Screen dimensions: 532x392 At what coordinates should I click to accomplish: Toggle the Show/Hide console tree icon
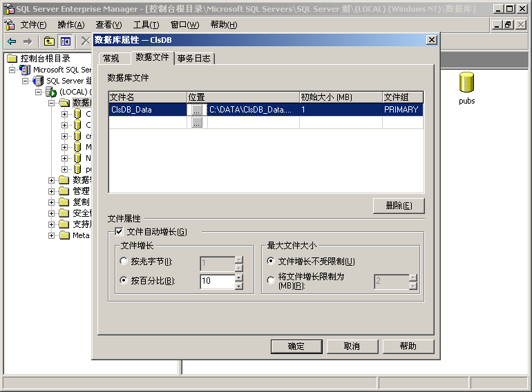[66, 41]
